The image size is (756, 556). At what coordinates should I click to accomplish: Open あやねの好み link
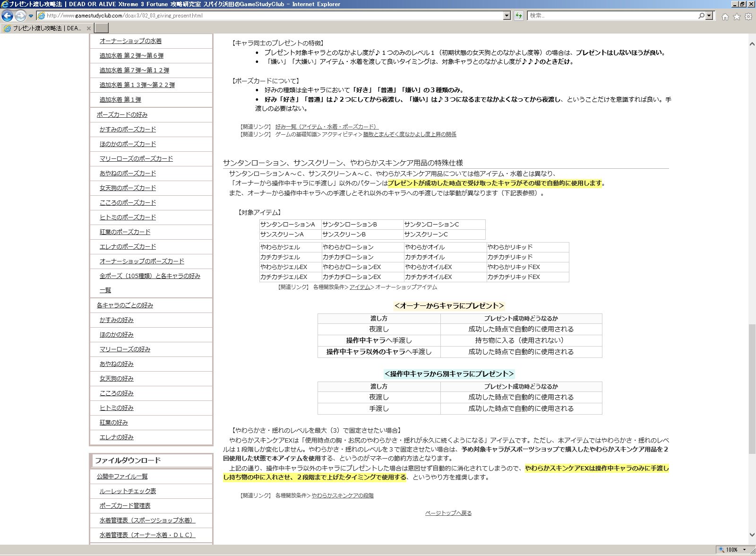point(116,364)
